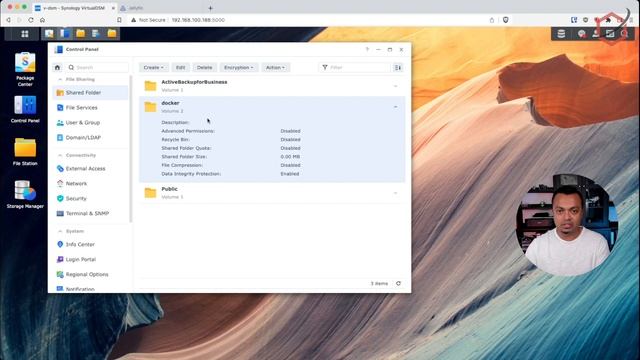Click the browser home icon
640x360 pixels.
click(x=42, y=20)
